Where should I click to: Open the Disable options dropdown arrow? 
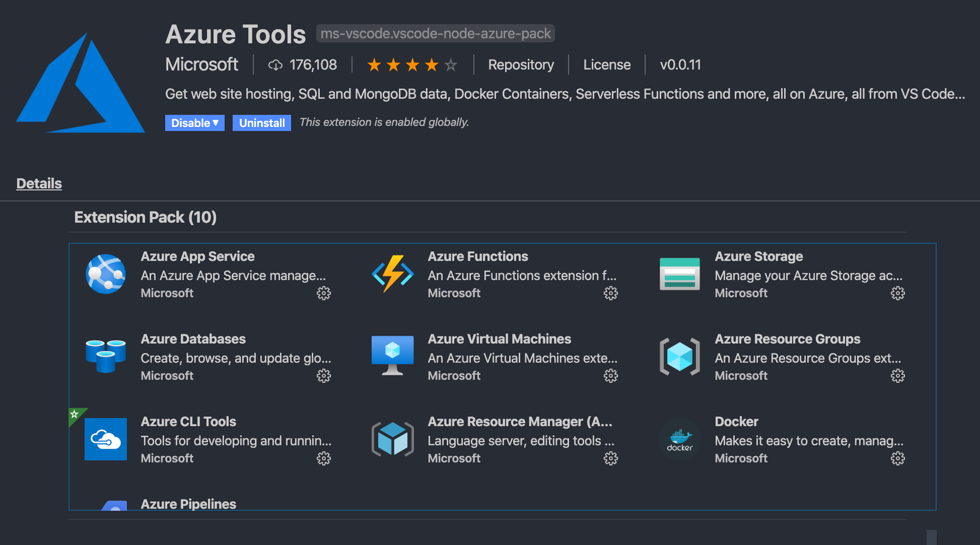[217, 122]
